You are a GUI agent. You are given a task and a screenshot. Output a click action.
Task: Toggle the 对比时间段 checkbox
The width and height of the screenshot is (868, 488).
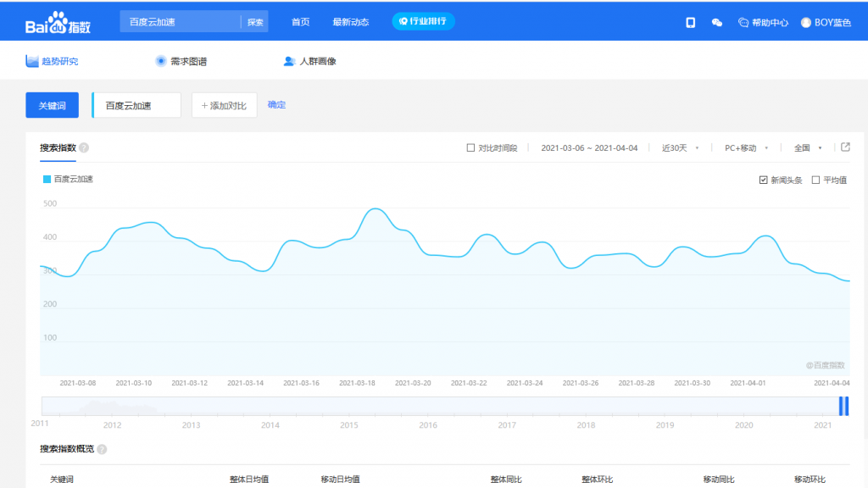click(x=470, y=147)
